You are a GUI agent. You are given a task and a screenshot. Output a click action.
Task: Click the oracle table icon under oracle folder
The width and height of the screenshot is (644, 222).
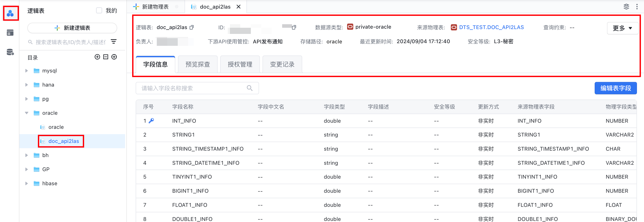pyautogui.click(x=43, y=127)
